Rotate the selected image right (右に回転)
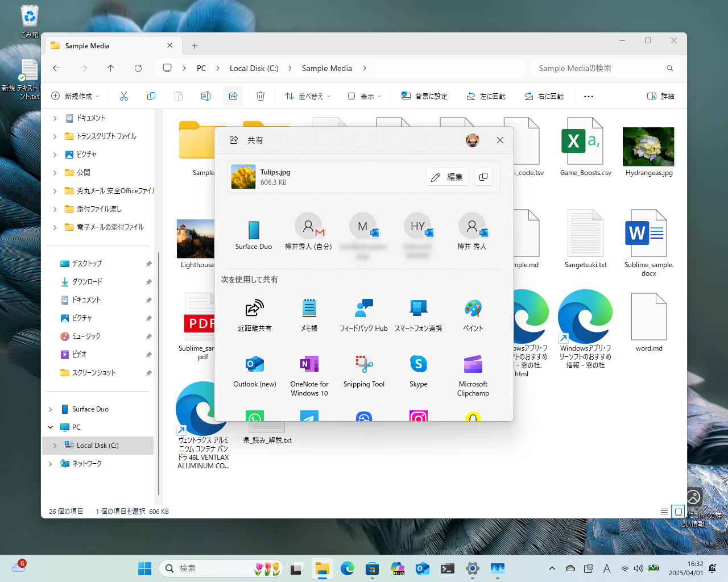 pos(544,96)
